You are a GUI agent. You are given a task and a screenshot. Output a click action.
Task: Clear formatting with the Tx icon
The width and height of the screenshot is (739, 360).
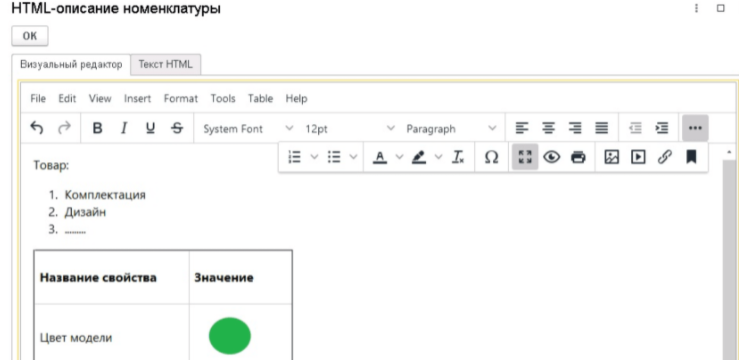(458, 157)
